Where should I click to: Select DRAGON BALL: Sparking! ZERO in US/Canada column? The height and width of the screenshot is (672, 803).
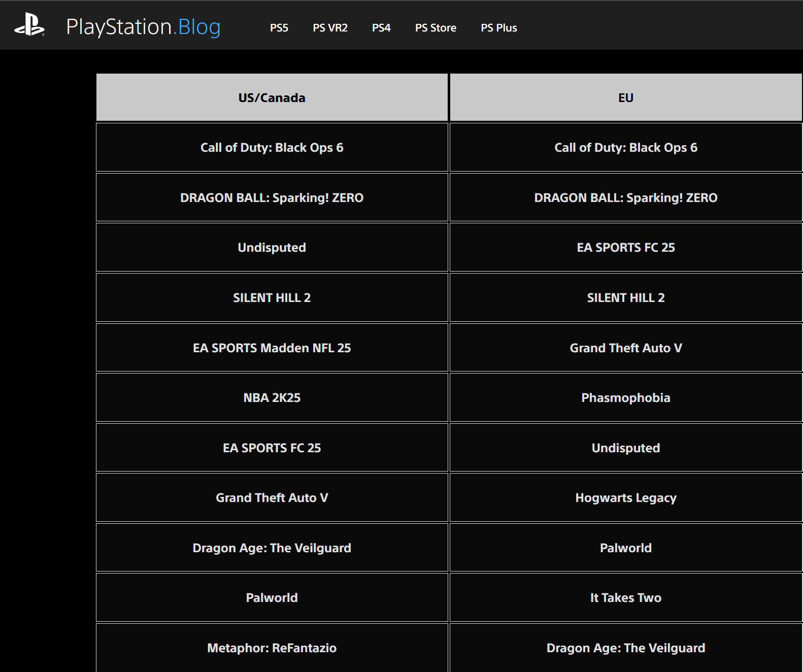(272, 197)
